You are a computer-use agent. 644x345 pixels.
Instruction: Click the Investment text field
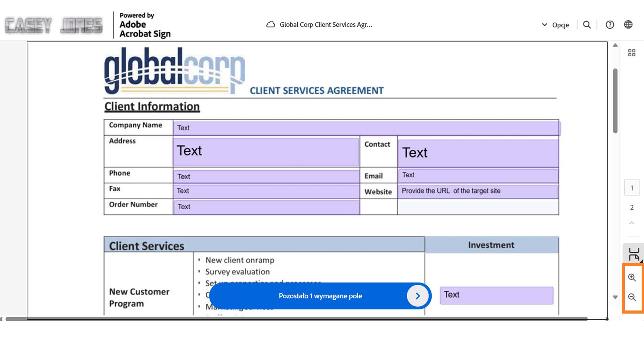click(497, 295)
